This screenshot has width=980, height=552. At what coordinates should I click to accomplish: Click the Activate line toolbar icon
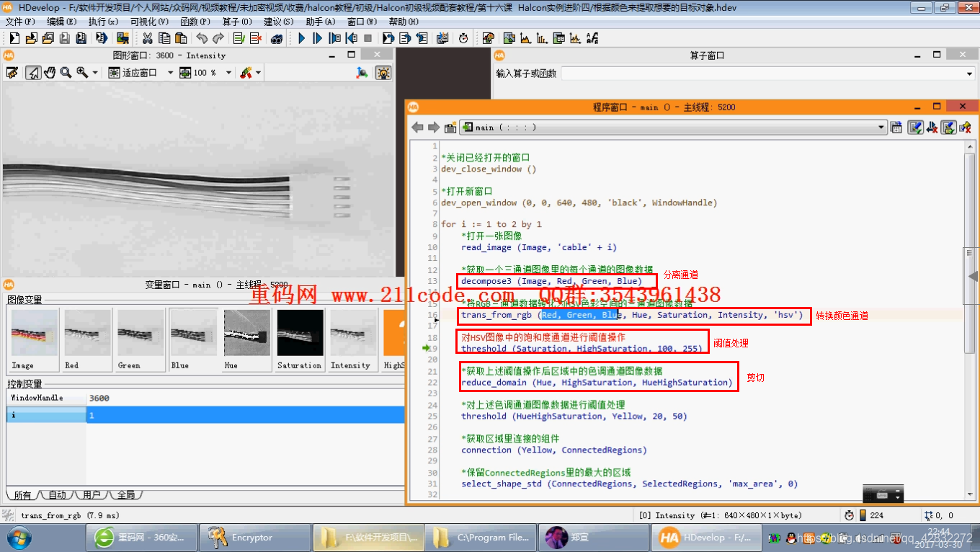tap(238, 38)
